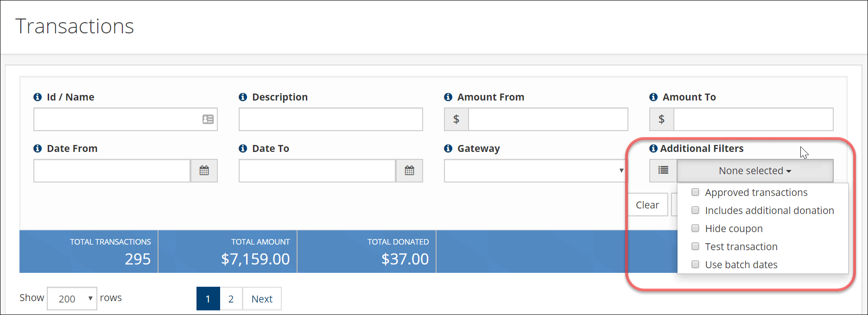This screenshot has width=868, height=315.
Task: Click the list icon beside Additional Filters dropdown
Action: tap(663, 170)
